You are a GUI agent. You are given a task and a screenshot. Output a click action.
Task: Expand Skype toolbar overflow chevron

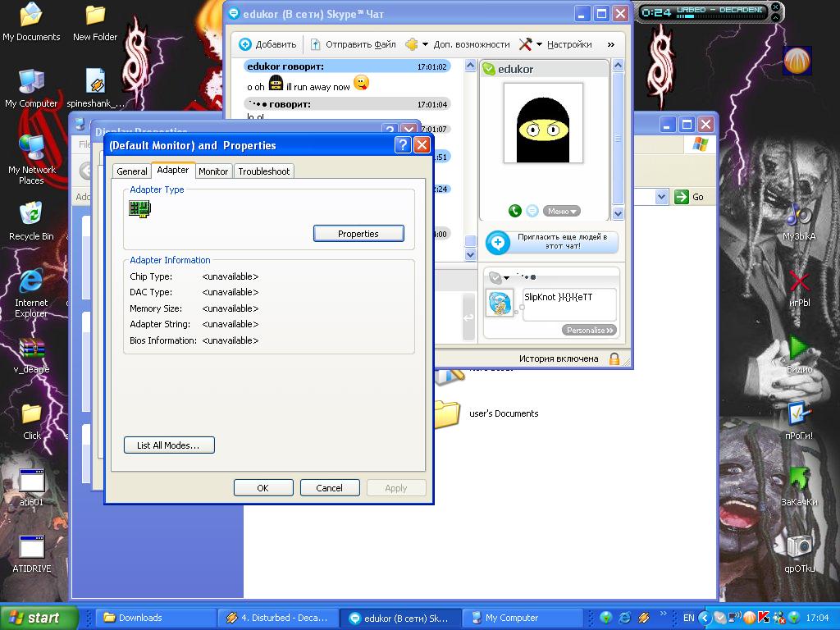click(x=610, y=44)
